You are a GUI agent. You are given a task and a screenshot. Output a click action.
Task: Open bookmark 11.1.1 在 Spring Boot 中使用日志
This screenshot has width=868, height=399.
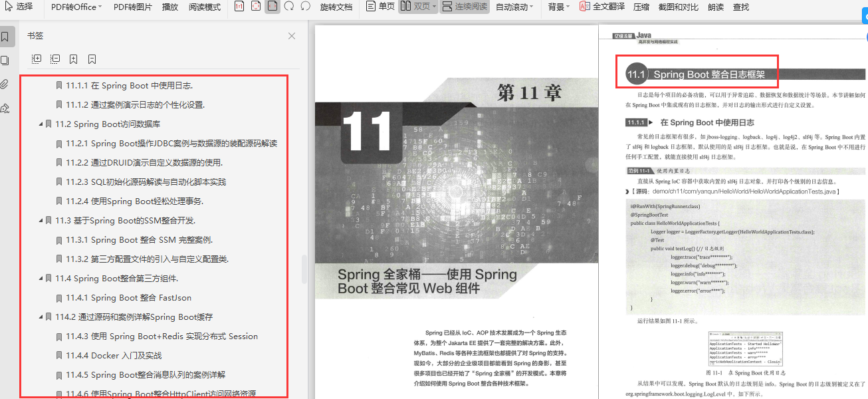129,86
